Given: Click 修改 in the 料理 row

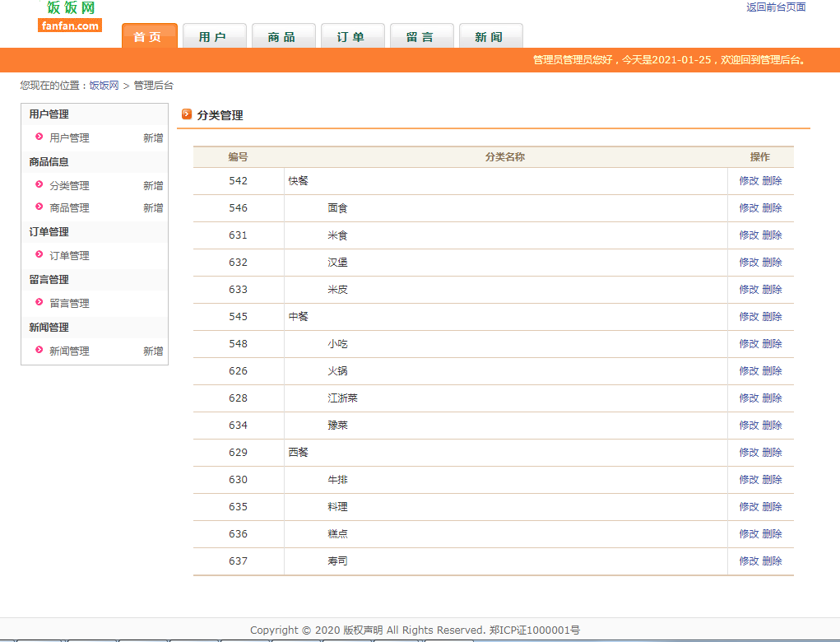Looking at the screenshot, I should [x=749, y=506].
